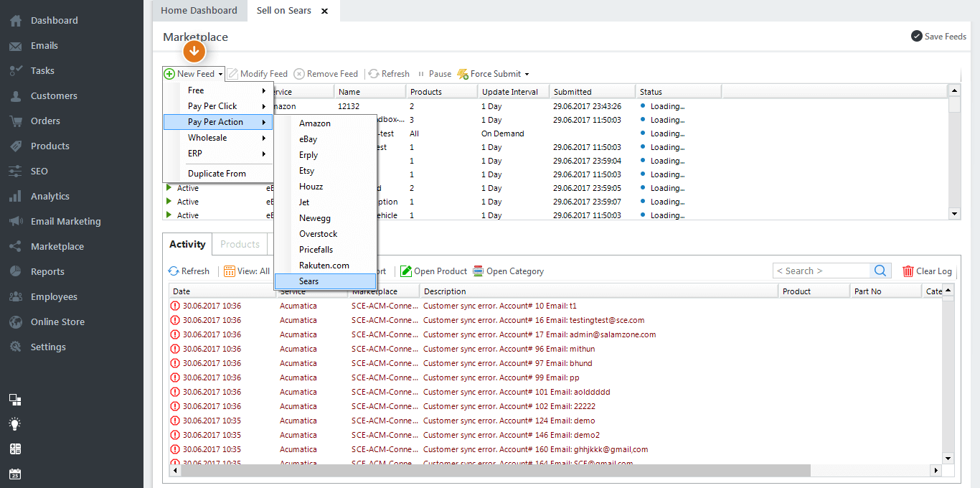The width and height of the screenshot is (980, 488).
Task: Open Force Submit dropdown arrow
Action: pyautogui.click(x=527, y=74)
